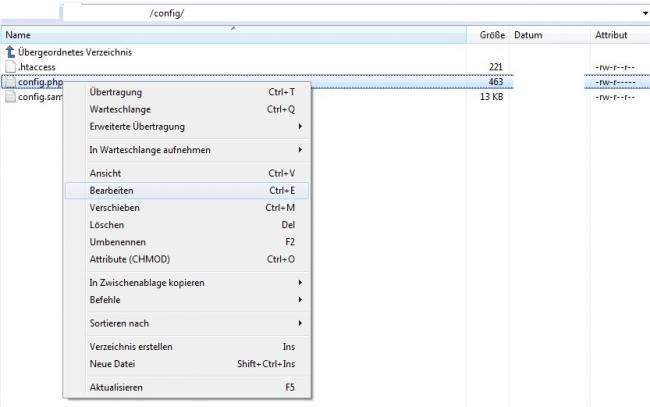The height and width of the screenshot is (407, 650).
Task: Select Neue Datei menu entry
Action: click(x=187, y=364)
